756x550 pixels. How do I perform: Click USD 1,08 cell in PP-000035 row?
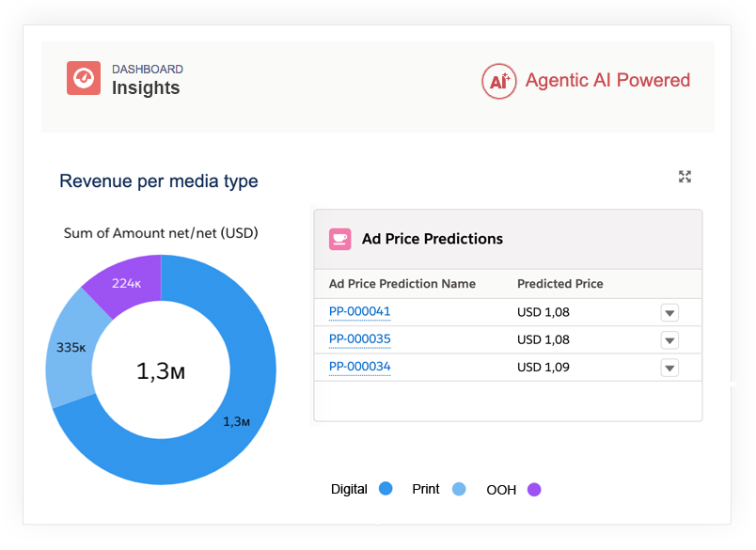(x=543, y=339)
